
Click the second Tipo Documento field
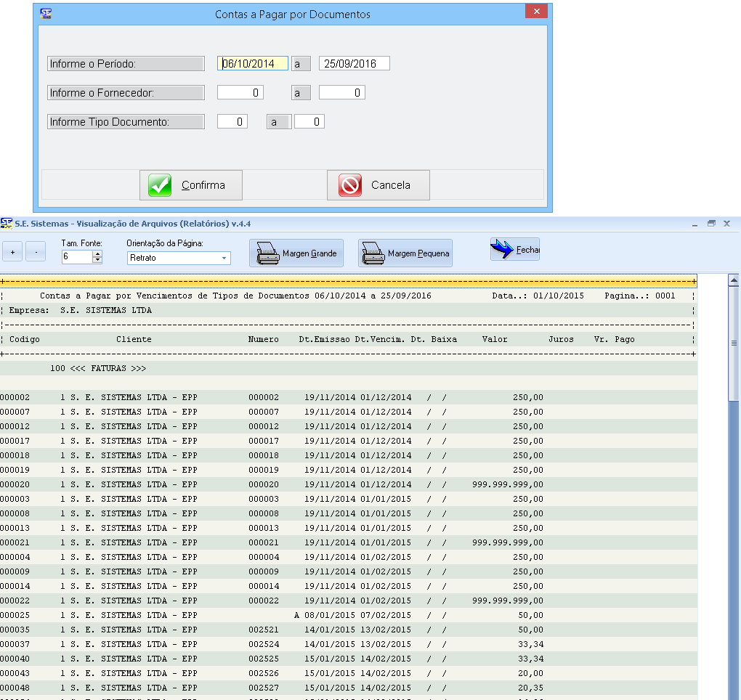pos(309,122)
